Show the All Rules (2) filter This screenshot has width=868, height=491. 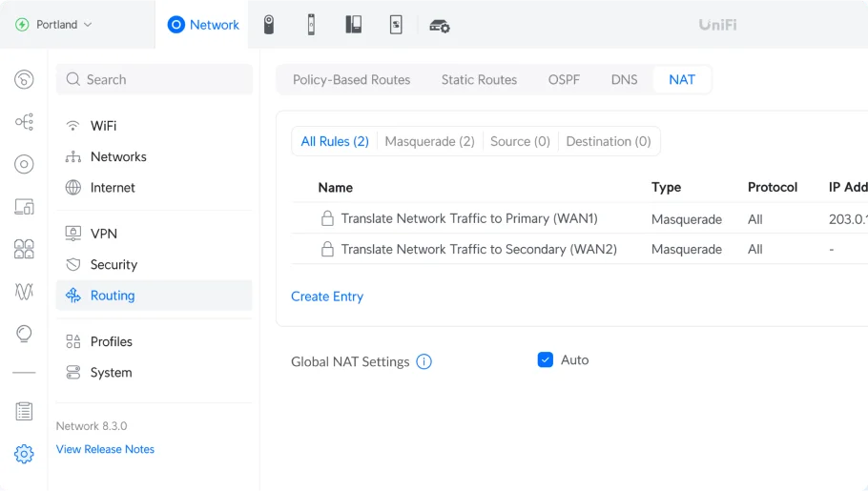pyautogui.click(x=335, y=141)
